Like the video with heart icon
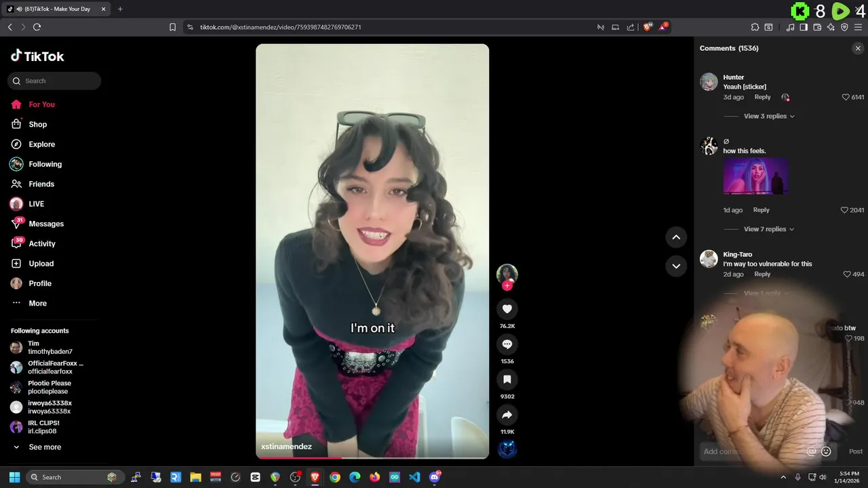 coord(507,309)
